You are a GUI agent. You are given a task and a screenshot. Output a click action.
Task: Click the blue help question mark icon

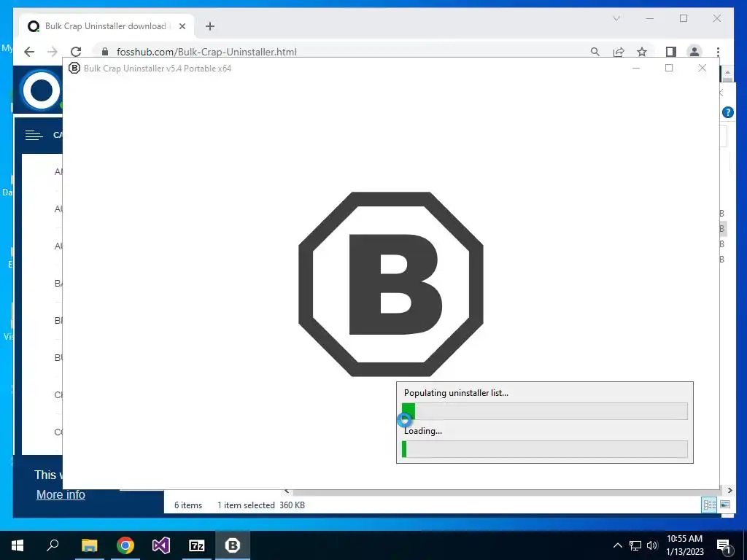(x=727, y=112)
